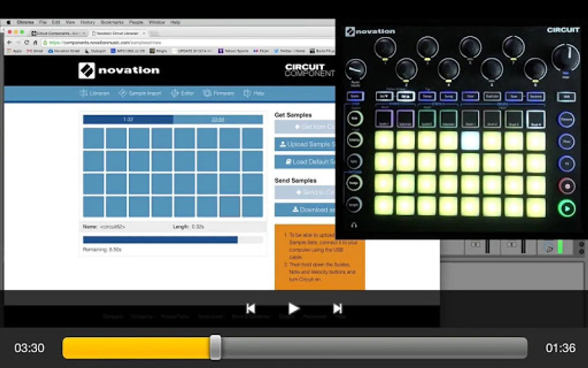Image resolution: width=588 pixels, height=368 pixels.
Task: Reload the page with the refresh icon
Action: (x=27, y=43)
